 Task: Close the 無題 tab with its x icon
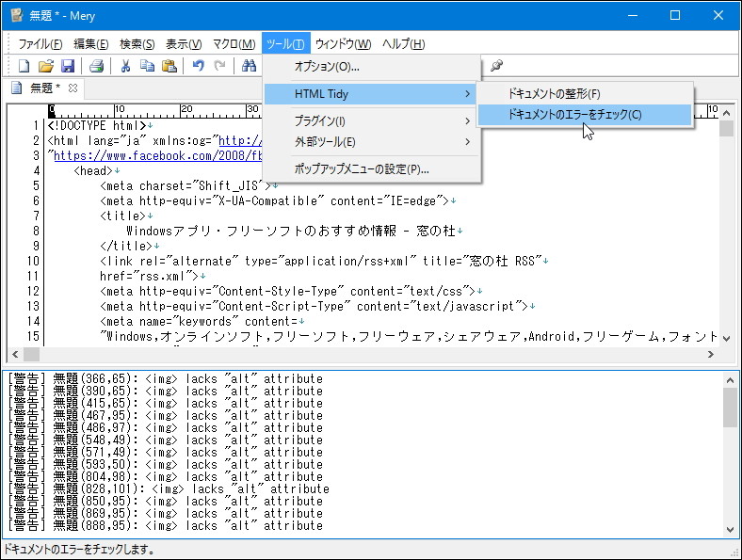click(73, 88)
